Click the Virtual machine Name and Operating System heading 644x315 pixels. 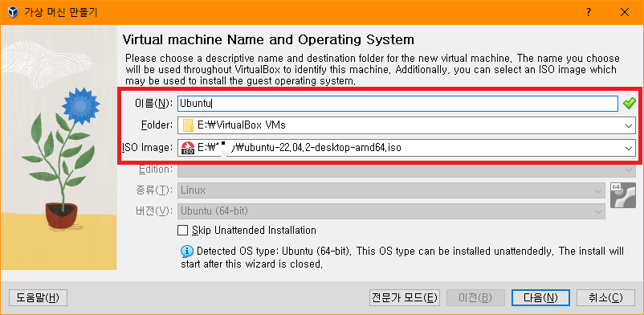coord(269,40)
